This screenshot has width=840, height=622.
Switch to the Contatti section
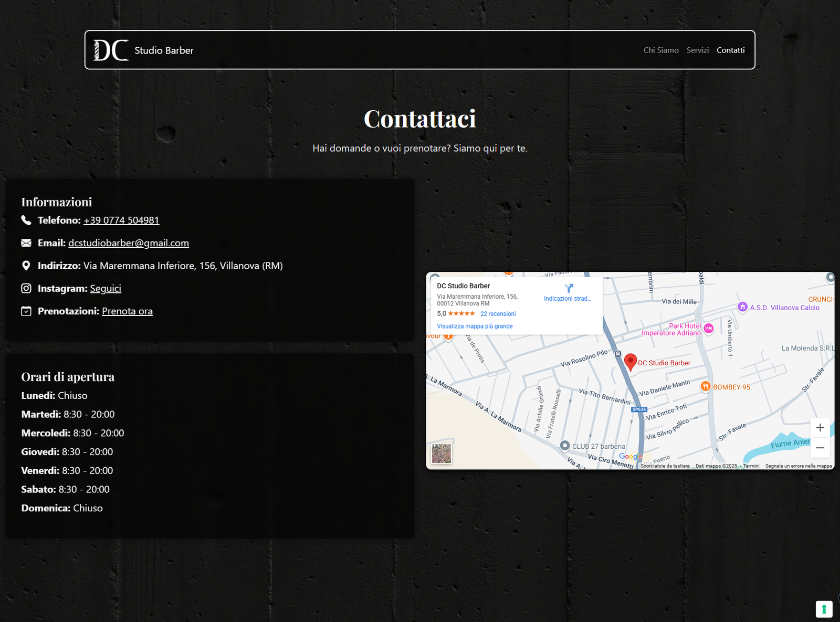tap(730, 50)
